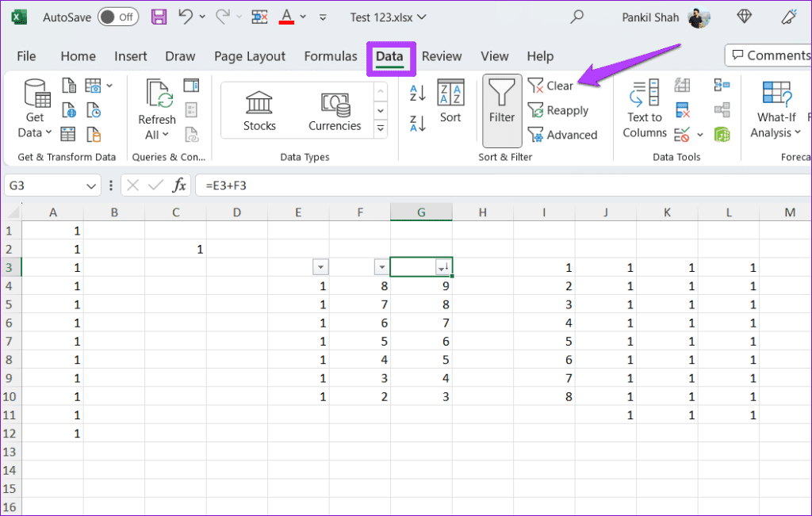Image resolution: width=812 pixels, height=516 pixels.
Task: Click the From Picture icon
Action: tap(94, 85)
